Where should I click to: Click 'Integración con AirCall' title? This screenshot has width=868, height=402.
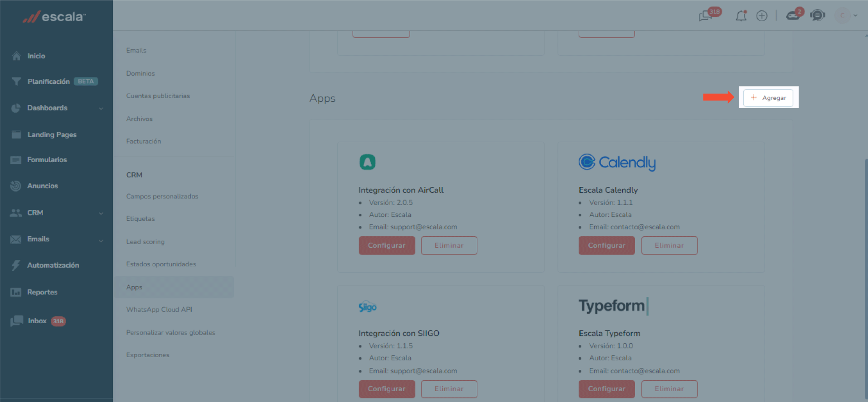click(x=401, y=190)
